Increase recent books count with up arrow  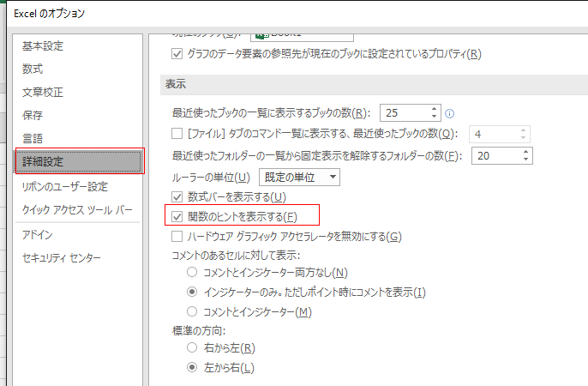click(x=434, y=109)
